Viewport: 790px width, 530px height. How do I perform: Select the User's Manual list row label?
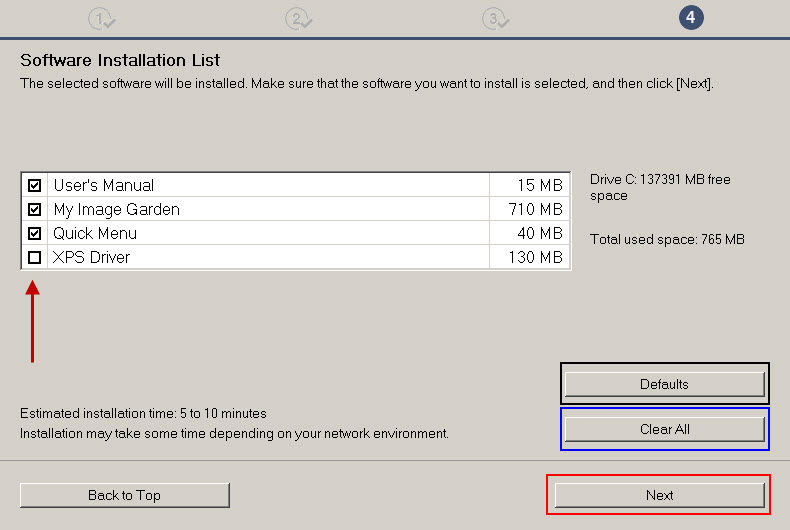(104, 186)
